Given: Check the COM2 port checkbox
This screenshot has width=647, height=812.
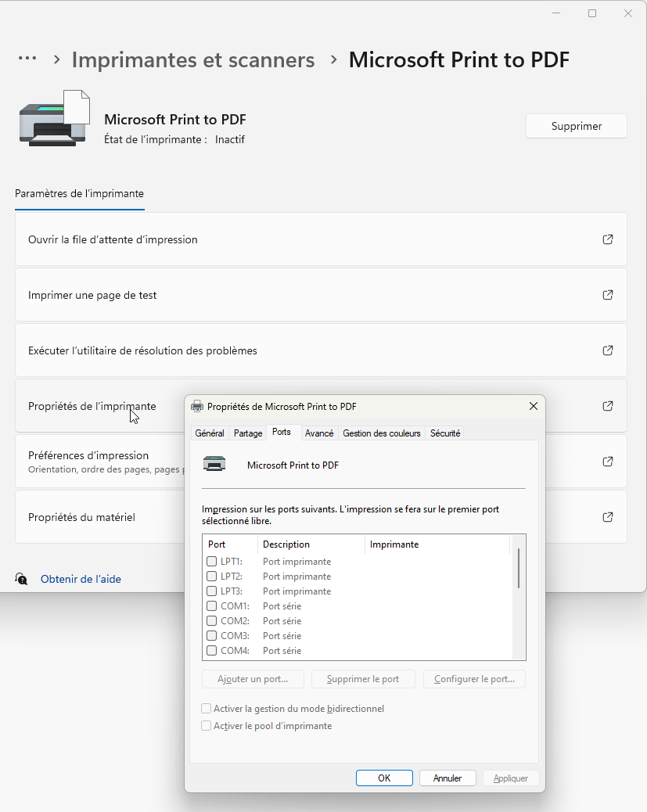Looking at the screenshot, I should [x=211, y=621].
